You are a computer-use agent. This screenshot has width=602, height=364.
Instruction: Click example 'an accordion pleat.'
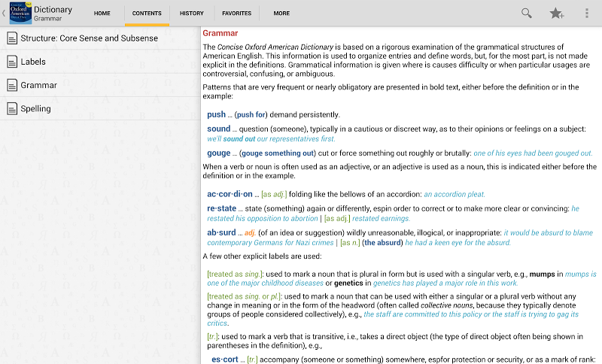click(455, 195)
